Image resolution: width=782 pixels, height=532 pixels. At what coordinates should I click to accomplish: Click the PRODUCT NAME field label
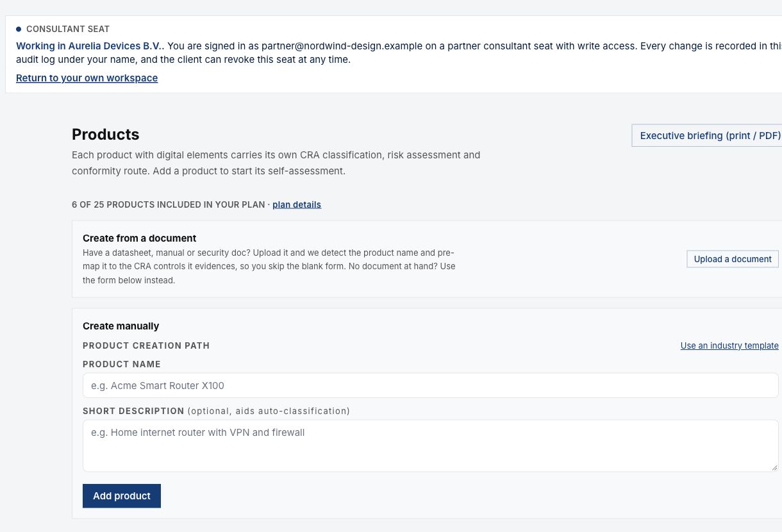122,364
